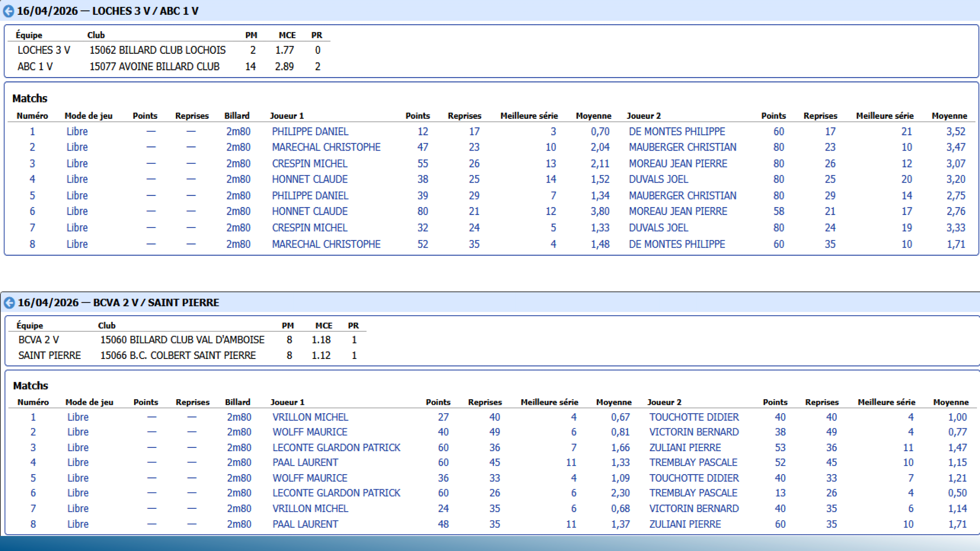Click the 15066 B.C. COLBERT SAINT PIERRE row
The image size is (980, 551).
177,355
